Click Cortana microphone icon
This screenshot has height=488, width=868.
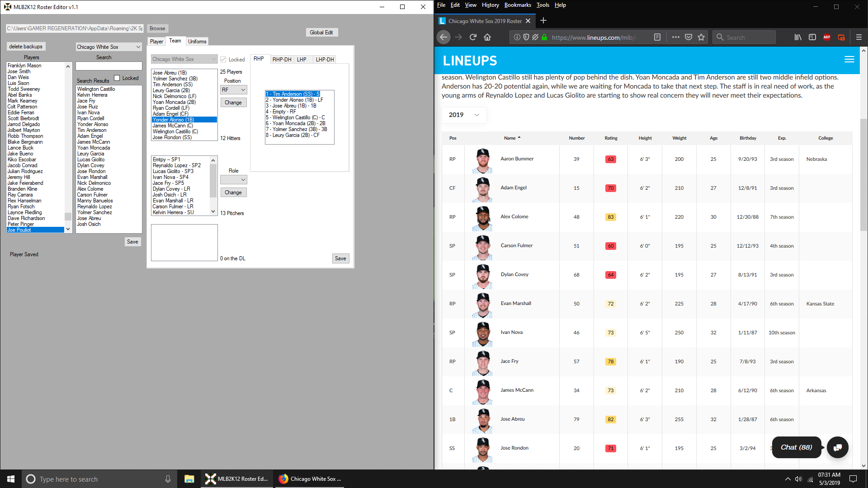[x=168, y=479]
